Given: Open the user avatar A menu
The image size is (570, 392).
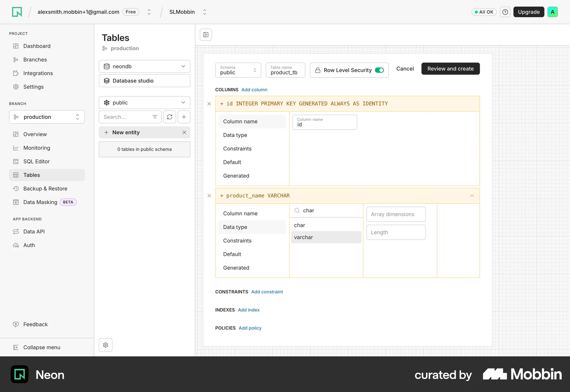Looking at the screenshot, I should pyautogui.click(x=552, y=12).
